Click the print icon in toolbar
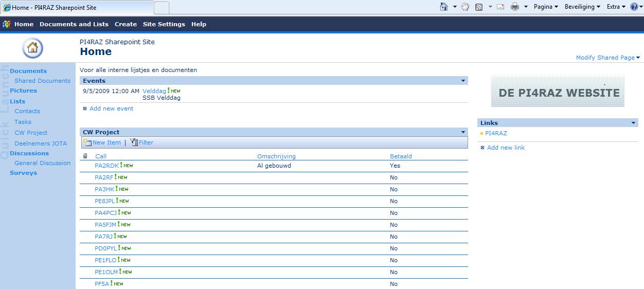The width and height of the screenshot is (644, 289). click(514, 7)
